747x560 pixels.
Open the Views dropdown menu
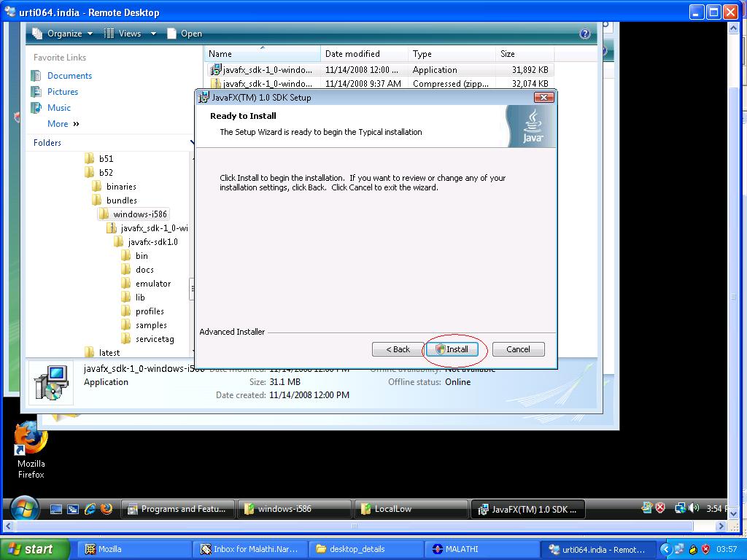tap(130, 34)
